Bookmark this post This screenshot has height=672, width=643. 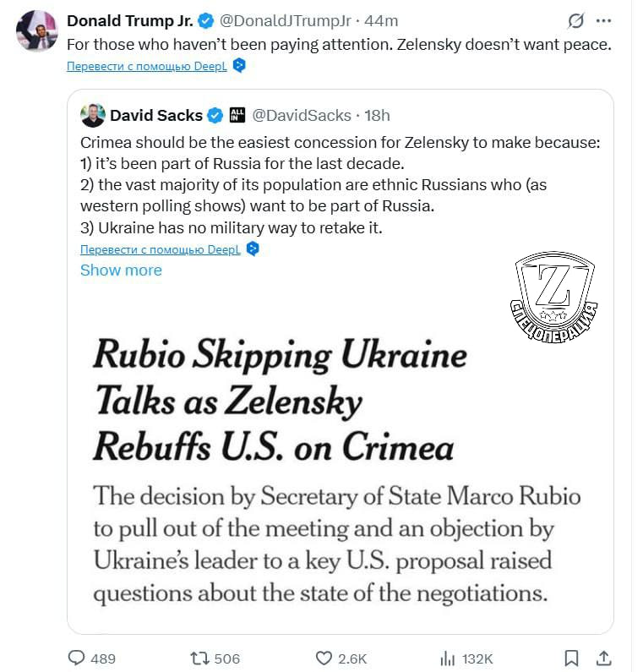572,658
